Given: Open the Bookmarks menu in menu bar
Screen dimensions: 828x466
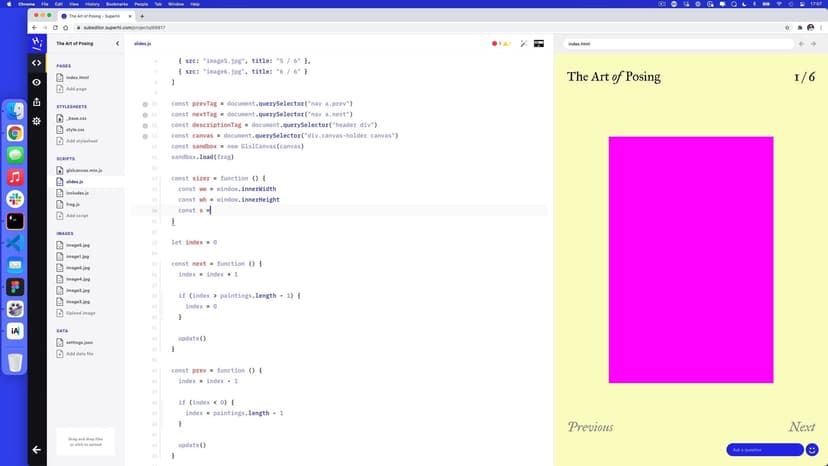Looking at the screenshot, I should [116, 4].
